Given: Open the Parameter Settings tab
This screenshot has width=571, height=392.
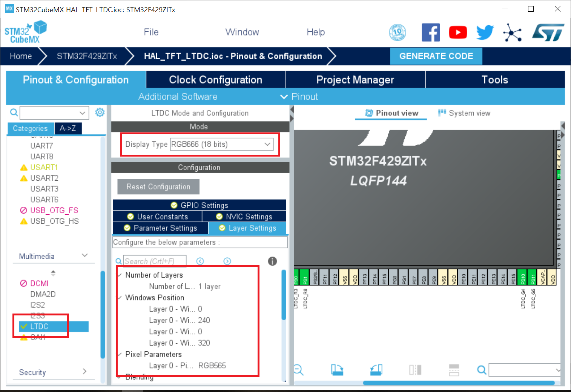Looking at the screenshot, I should (x=160, y=228).
